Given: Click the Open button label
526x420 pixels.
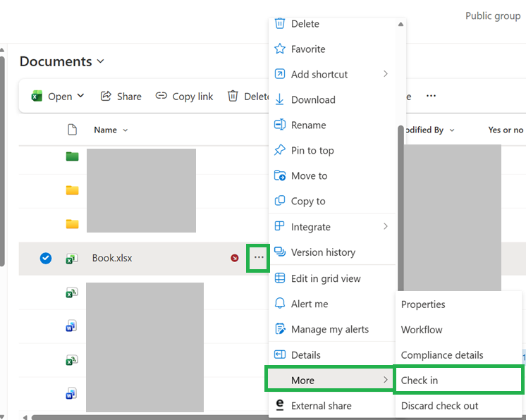Looking at the screenshot, I should tap(60, 97).
